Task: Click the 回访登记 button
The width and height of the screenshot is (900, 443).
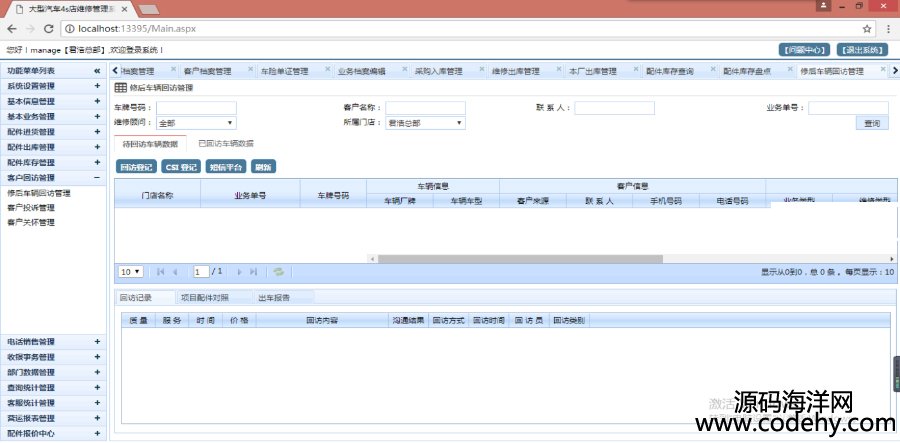Action: 136,167
